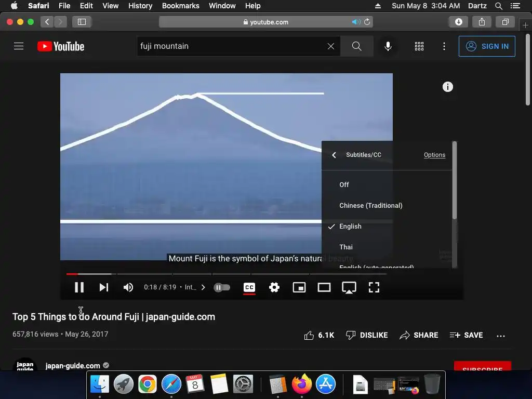The width and height of the screenshot is (532, 399).
Task: Run the search with the magnifier button
Action: [356, 46]
